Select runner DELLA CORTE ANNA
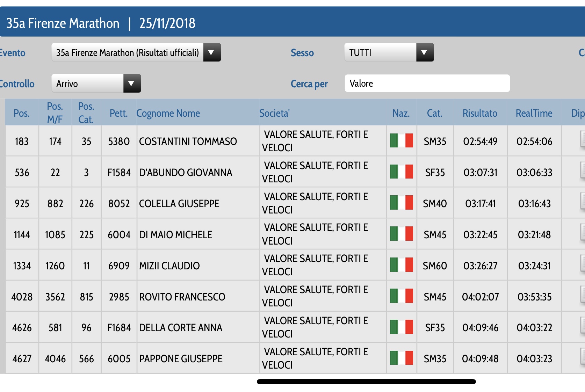The height and width of the screenshot is (392, 585). point(181,328)
